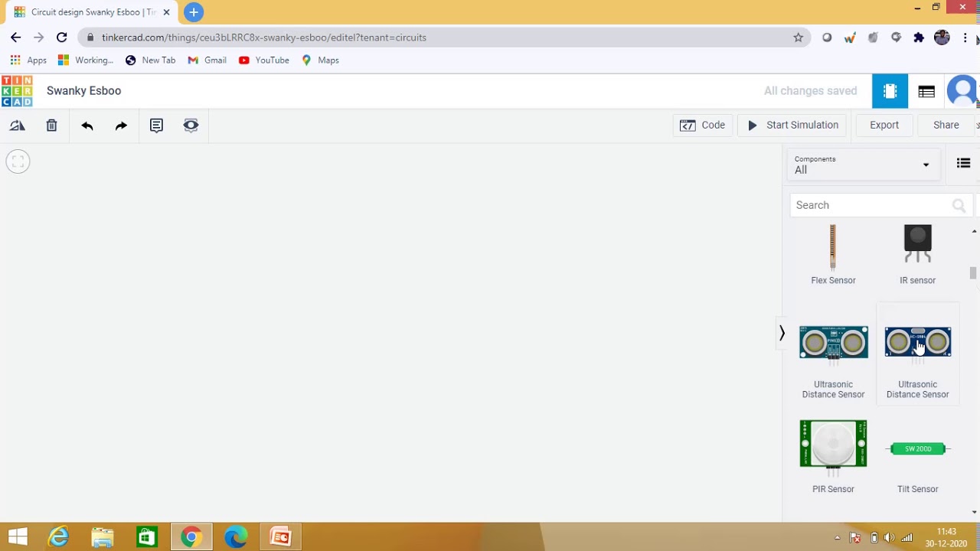
Task: Select the IR sensor component
Action: click(917, 255)
